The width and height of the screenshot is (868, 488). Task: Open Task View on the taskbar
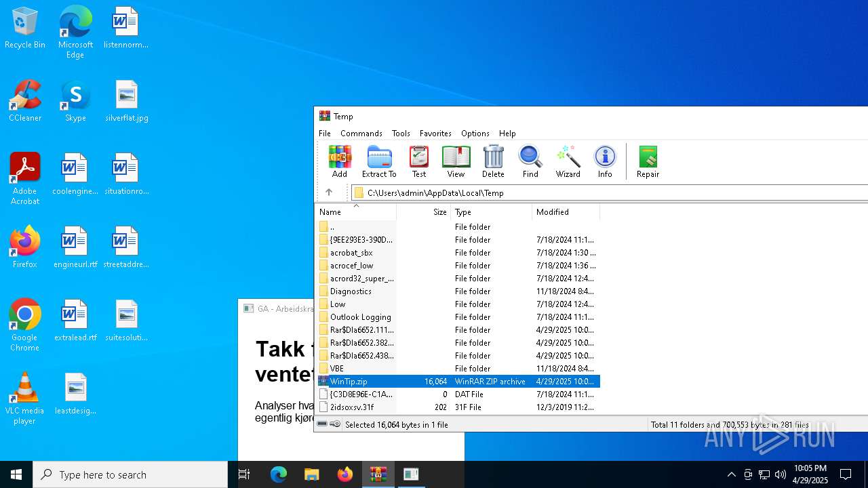click(244, 474)
